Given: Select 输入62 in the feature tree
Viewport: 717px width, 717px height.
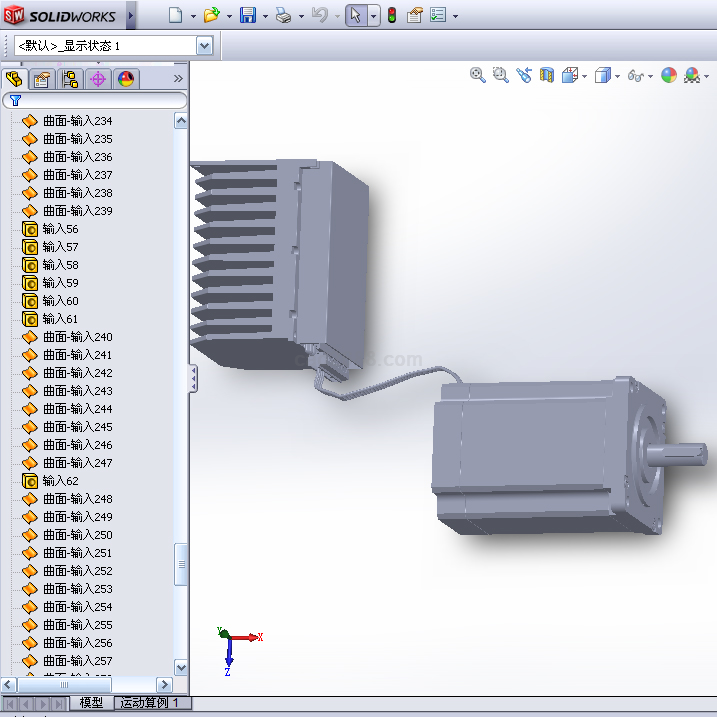Looking at the screenshot, I should [x=60, y=481].
